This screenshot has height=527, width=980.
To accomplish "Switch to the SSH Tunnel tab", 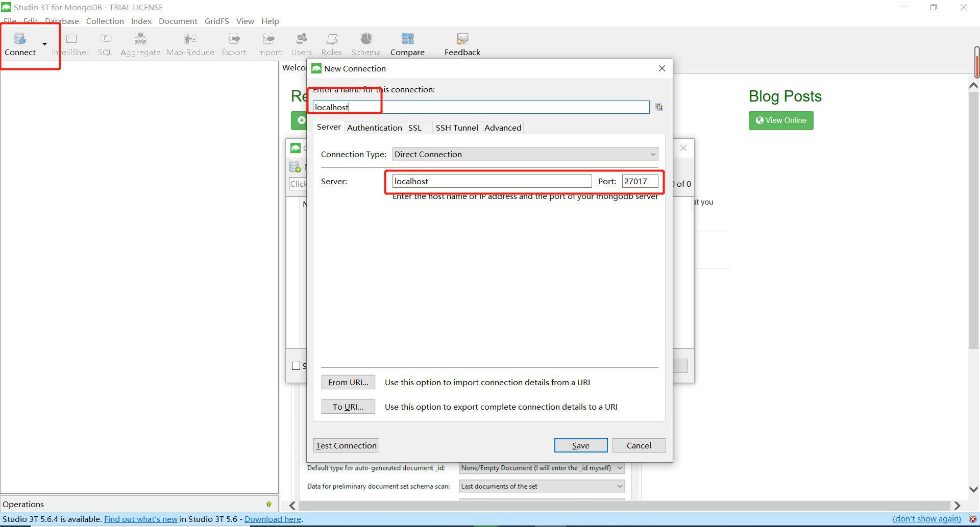I will point(456,128).
